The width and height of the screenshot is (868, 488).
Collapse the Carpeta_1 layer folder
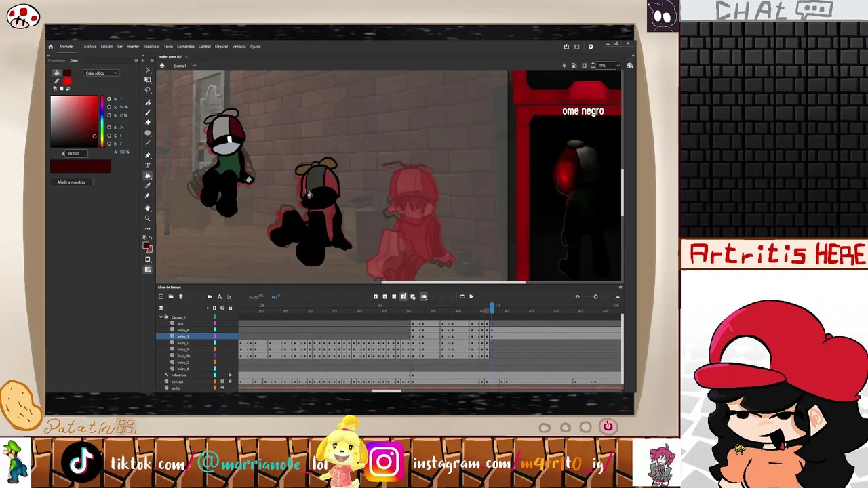pos(161,317)
